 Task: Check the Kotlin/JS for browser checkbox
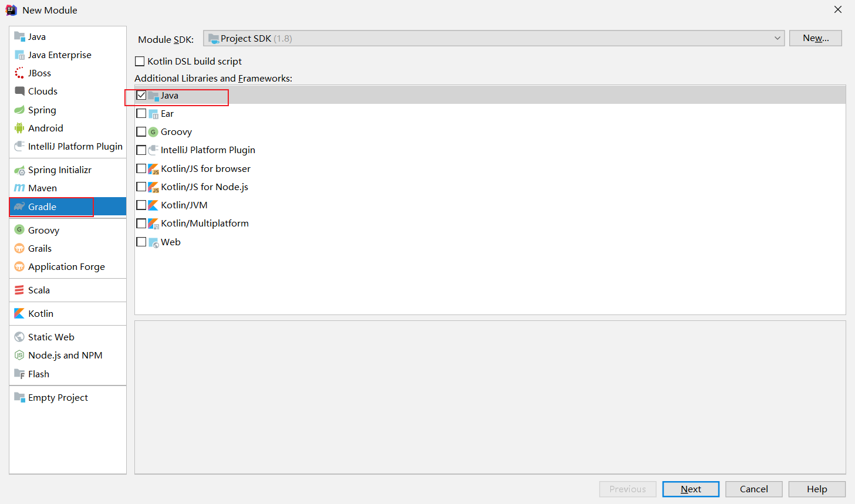pos(141,168)
